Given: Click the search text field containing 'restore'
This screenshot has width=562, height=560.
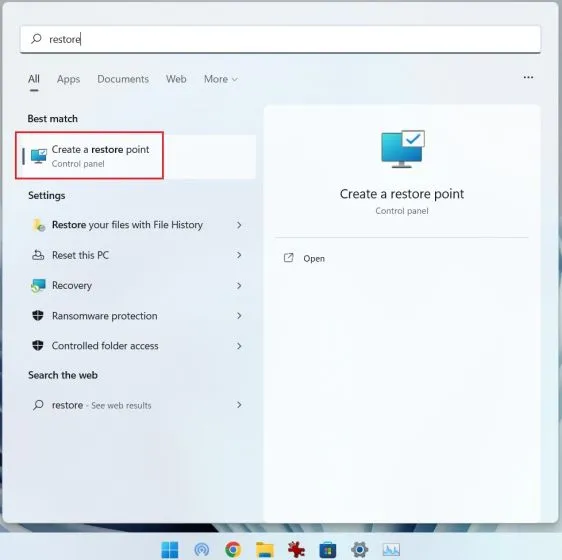Looking at the screenshot, I should click(280, 39).
